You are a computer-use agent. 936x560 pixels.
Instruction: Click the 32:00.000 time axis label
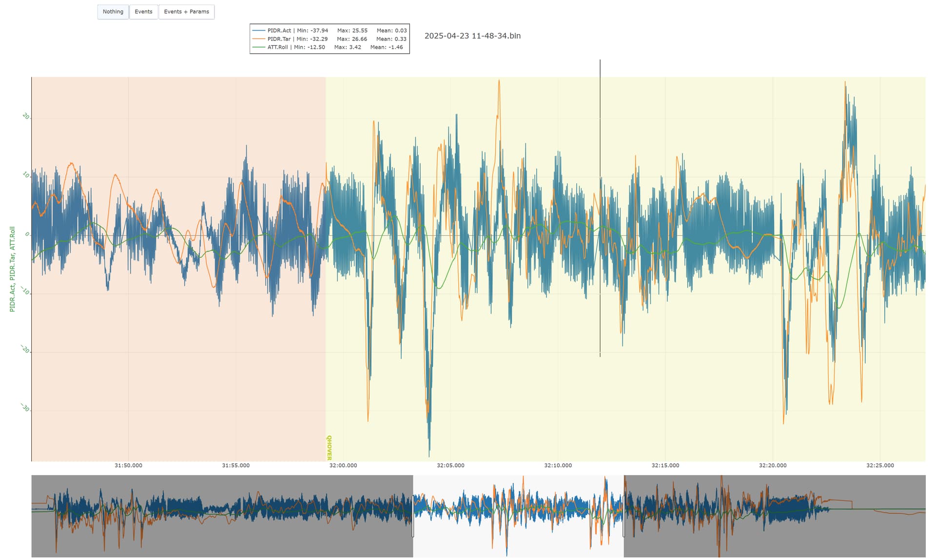(343, 465)
